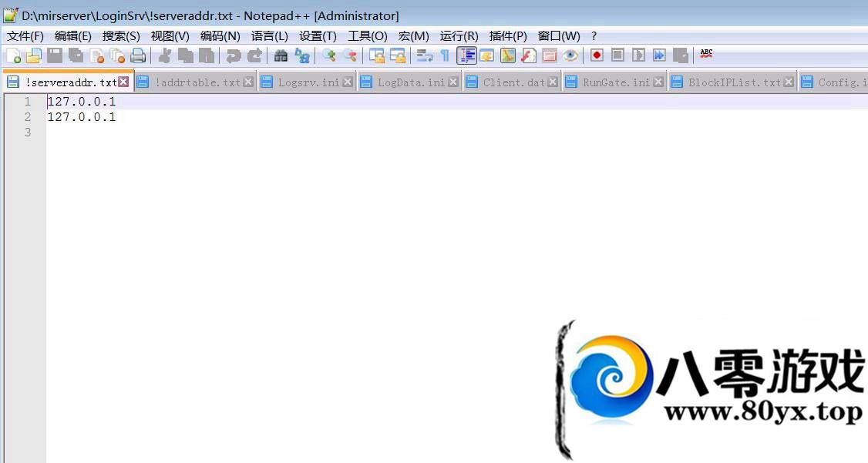Open the 编辑(E) menu
This screenshot has width=868, height=463.
[x=73, y=36]
